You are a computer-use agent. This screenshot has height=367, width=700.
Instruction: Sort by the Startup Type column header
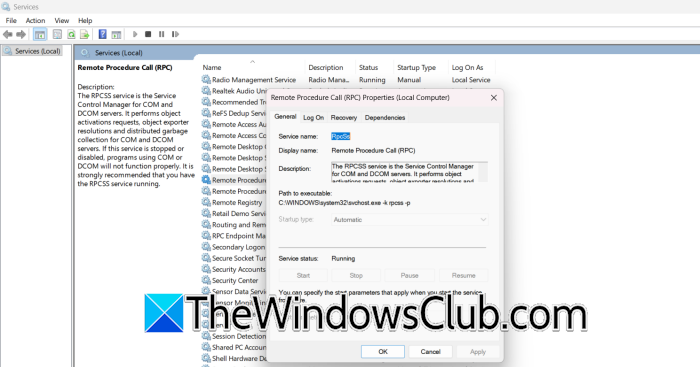click(x=417, y=67)
